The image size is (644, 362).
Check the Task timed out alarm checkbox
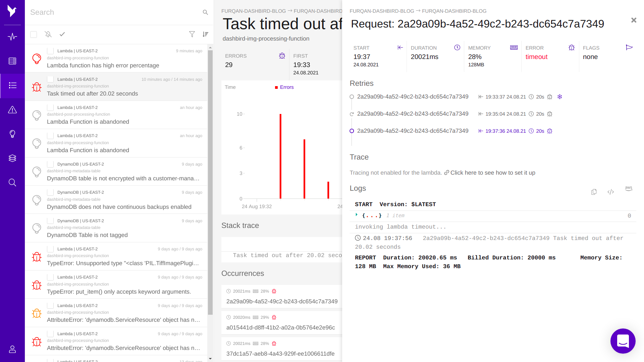point(50,79)
